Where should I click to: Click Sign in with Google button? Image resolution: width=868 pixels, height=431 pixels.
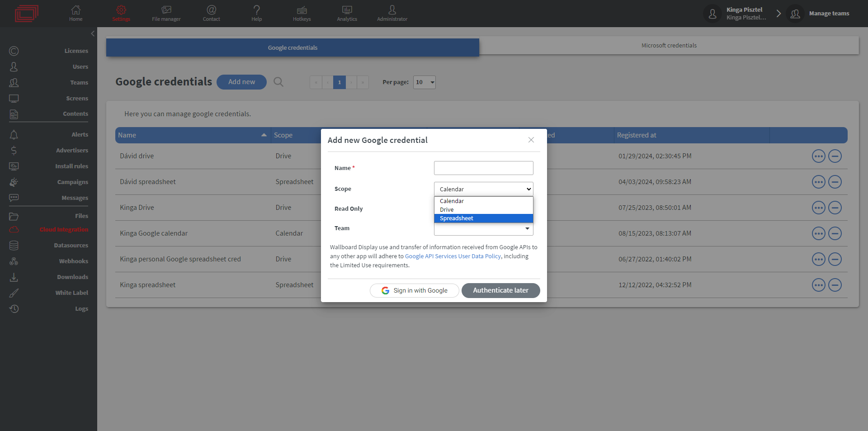click(x=415, y=290)
